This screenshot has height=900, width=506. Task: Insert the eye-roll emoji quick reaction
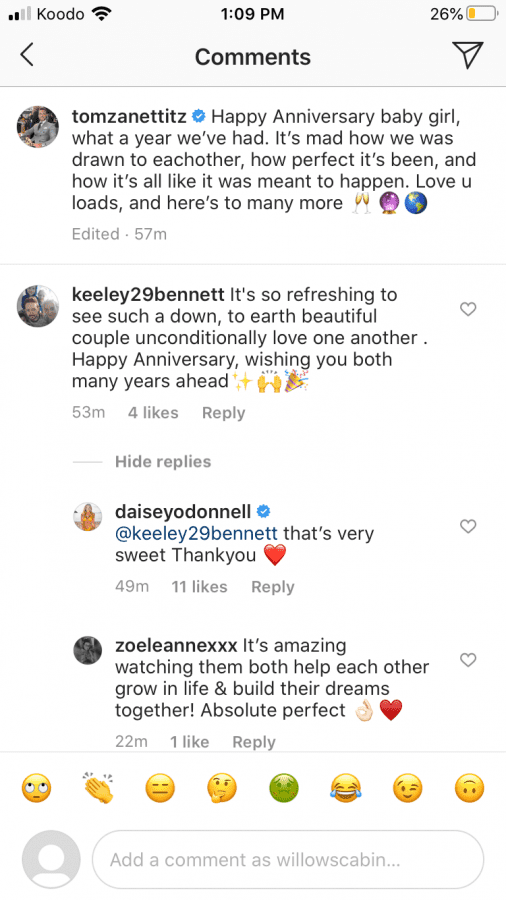click(36, 788)
